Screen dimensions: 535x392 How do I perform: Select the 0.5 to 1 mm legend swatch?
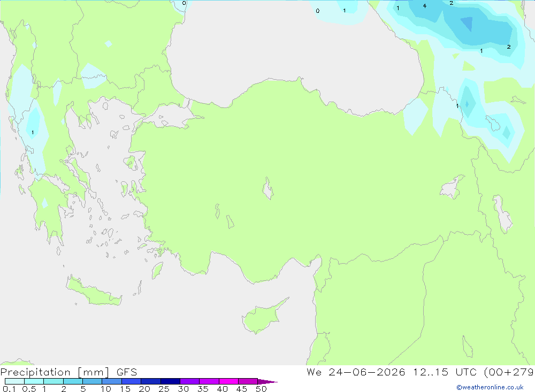(34, 381)
